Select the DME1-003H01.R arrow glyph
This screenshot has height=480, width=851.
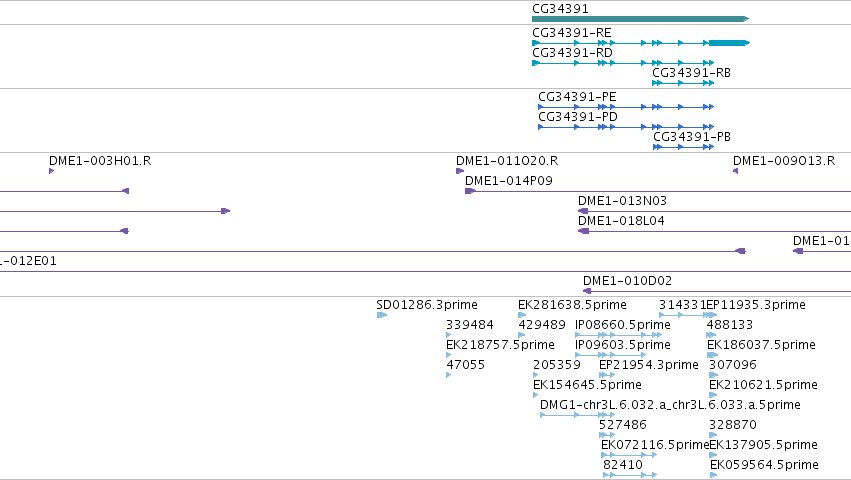[x=52, y=171]
